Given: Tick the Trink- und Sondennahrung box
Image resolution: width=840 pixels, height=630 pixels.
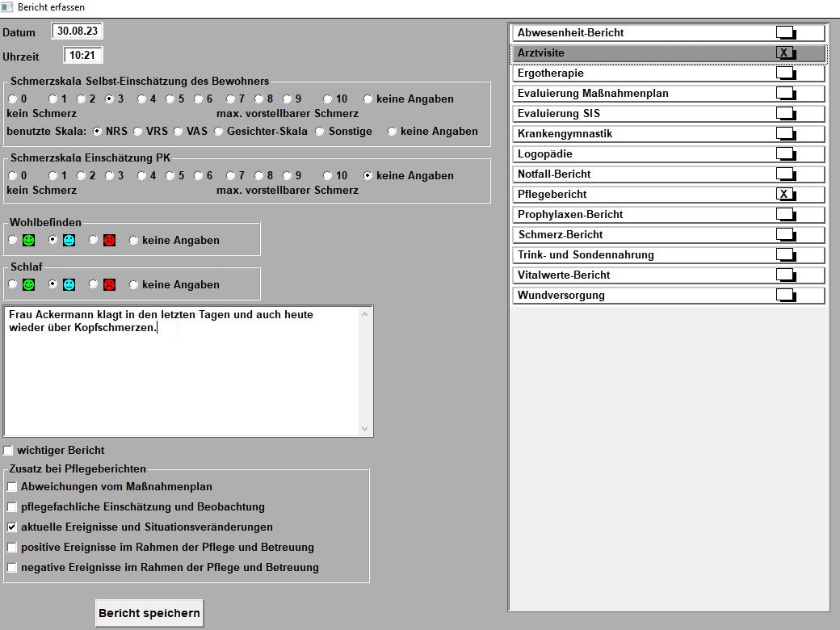Looking at the screenshot, I should [786, 254].
